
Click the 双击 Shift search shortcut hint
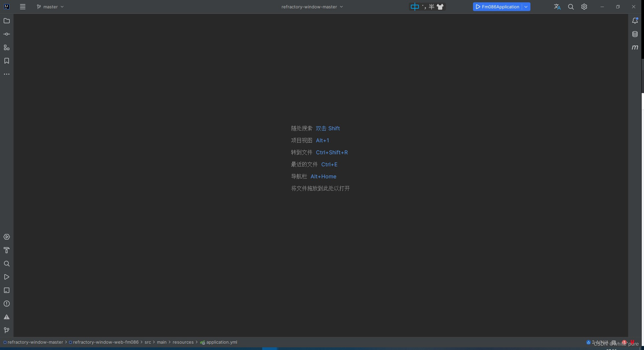coord(328,128)
